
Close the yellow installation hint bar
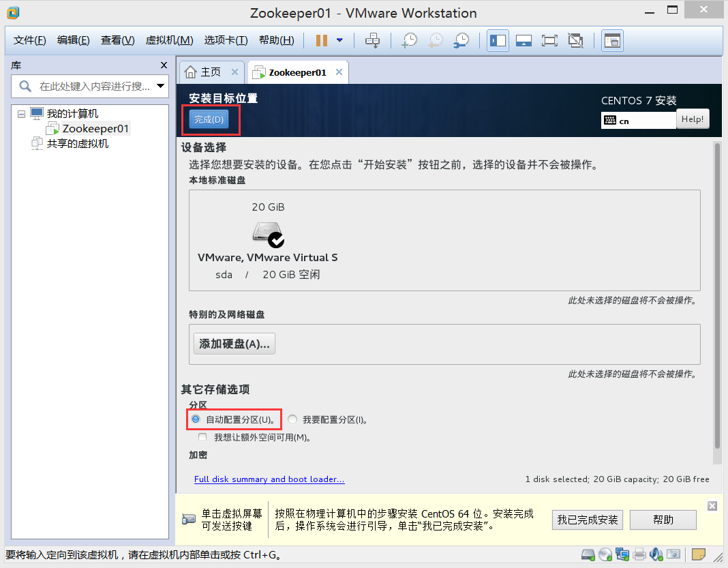(x=712, y=506)
